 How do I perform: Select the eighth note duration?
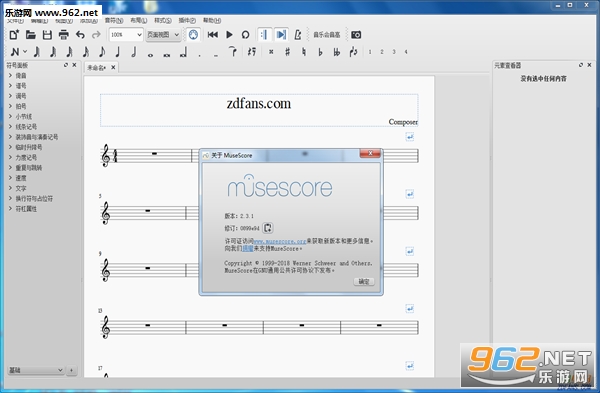pyautogui.click(x=102, y=52)
